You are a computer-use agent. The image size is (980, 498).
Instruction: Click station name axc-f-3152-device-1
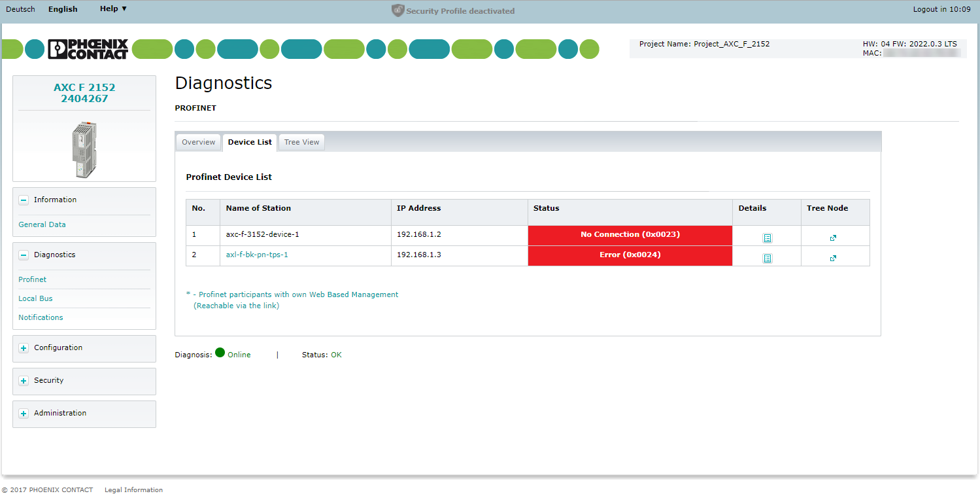coord(262,234)
